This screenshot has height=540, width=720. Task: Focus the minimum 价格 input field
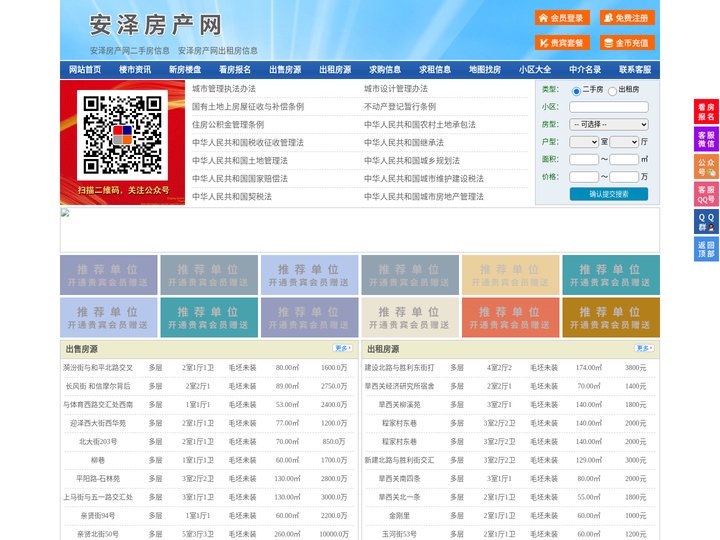(584, 177)
